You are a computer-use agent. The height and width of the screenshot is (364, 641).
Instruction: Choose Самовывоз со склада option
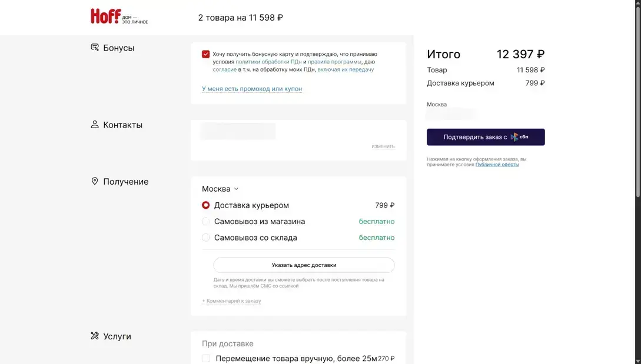tap(206, 238)
